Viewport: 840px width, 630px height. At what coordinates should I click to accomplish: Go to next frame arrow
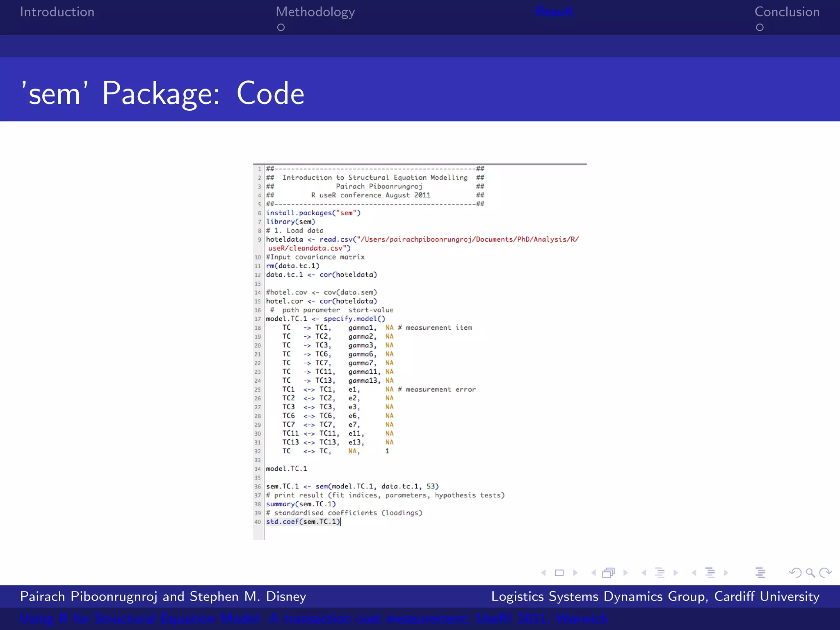tap(625, 573)
